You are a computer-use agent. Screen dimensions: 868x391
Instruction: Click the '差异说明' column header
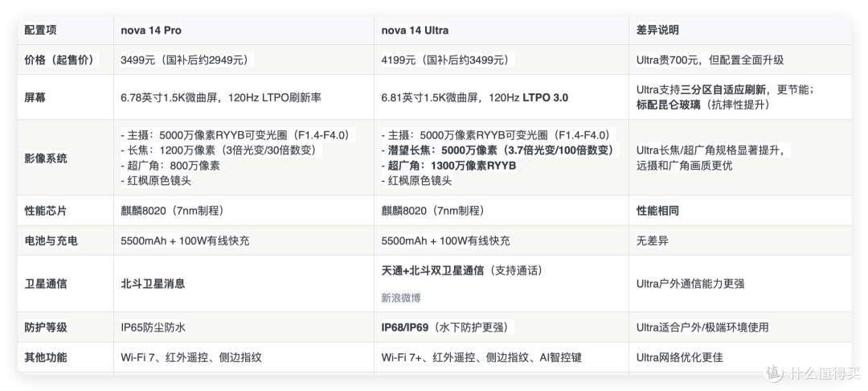tap(657, 31)
